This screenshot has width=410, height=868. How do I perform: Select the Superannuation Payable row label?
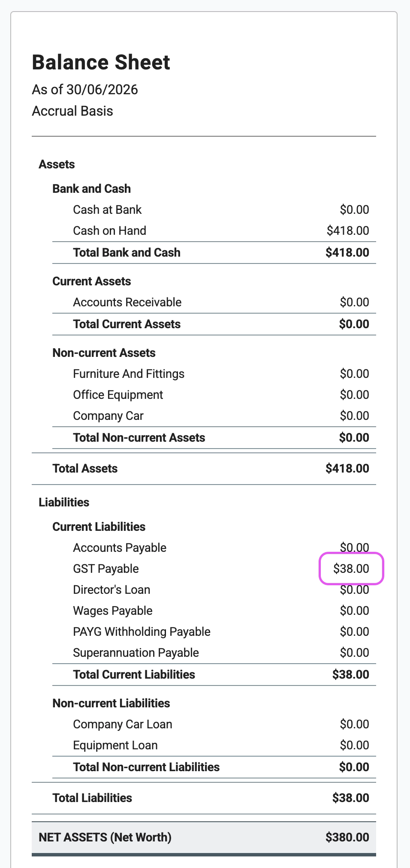pos(136,652)
